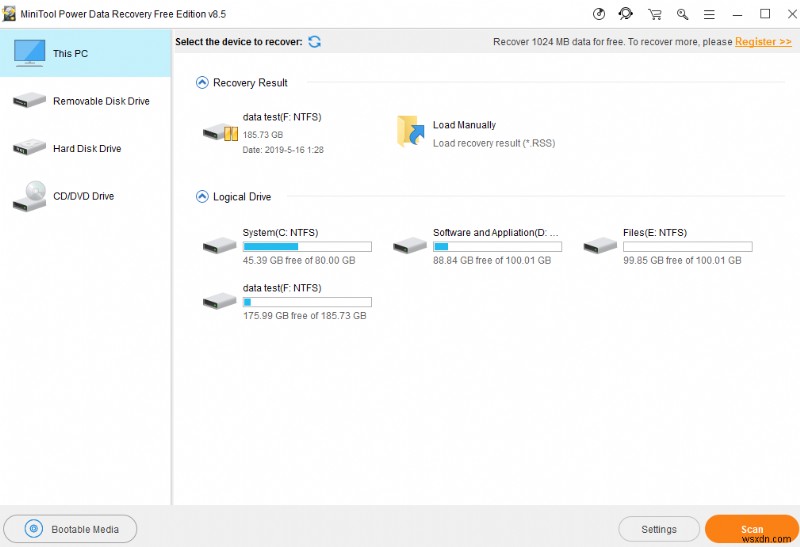The image size is (800, 547).
Task: Click the Bootable Media button
Action: coord(70,529)
